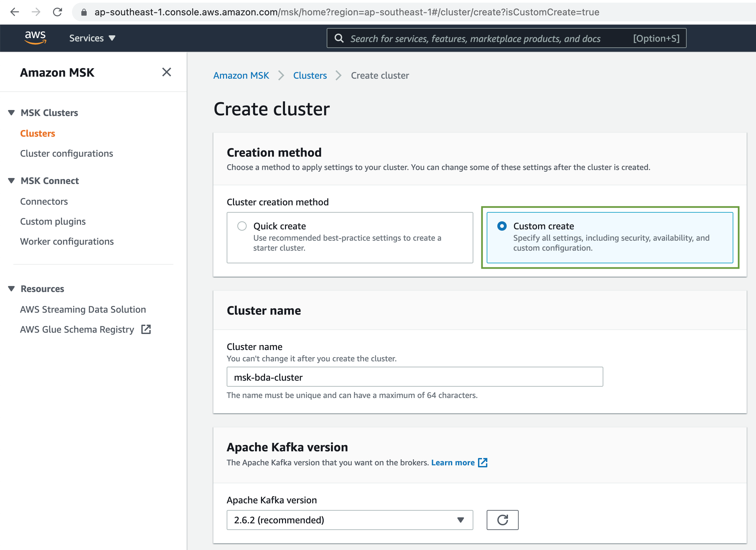Click the browser address bar URL
This screenshot has height=550, width=756.
347,12
